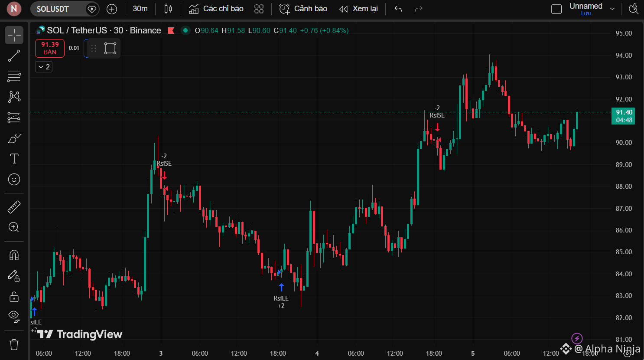Screen dimensions: 644x360
Task: Open the quick search icon
Action: coord(634,9)
